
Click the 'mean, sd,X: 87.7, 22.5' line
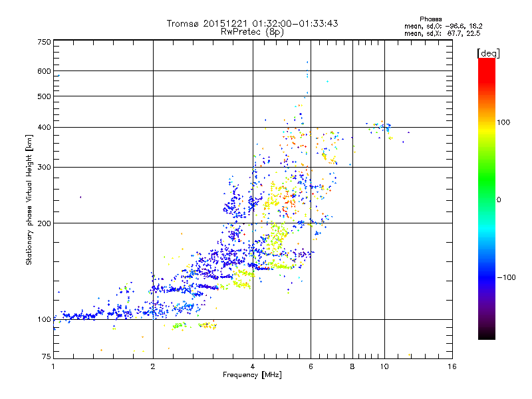pyautogui.click(x=442, y=33)
